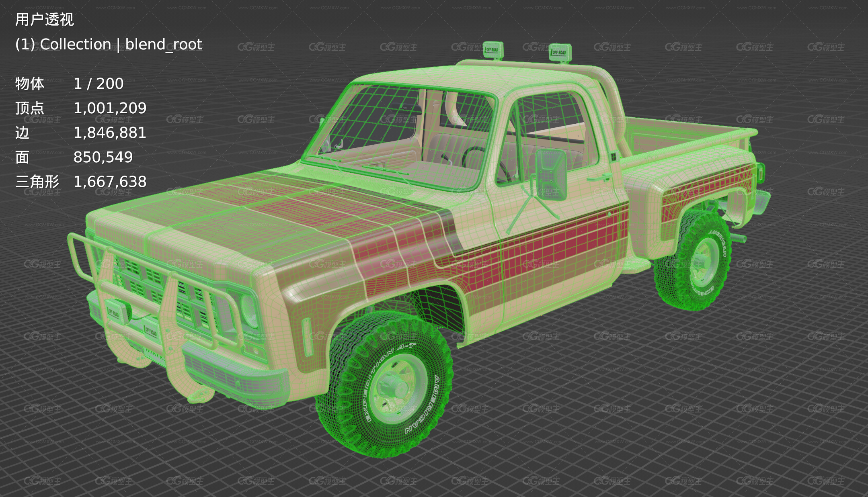Image resolution: width=868 pixels, height=497 pixels.
Task: Click the '物体' statistics label
Action: pos(30,84)
